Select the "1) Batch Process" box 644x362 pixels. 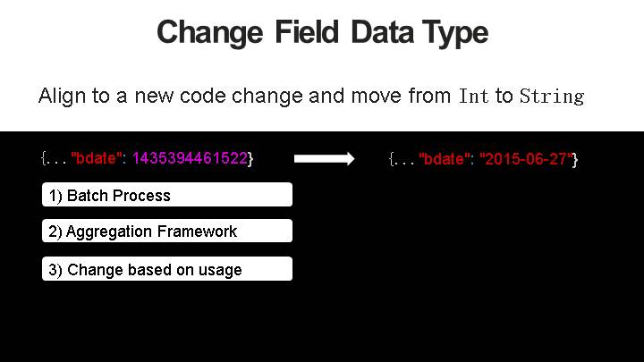click(166, 195)
